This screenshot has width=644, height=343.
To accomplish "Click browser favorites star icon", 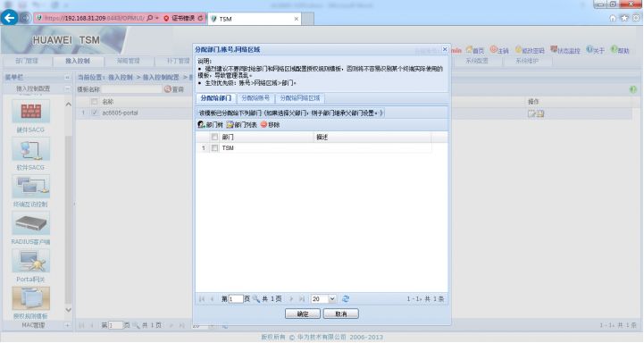I will 624,18.
